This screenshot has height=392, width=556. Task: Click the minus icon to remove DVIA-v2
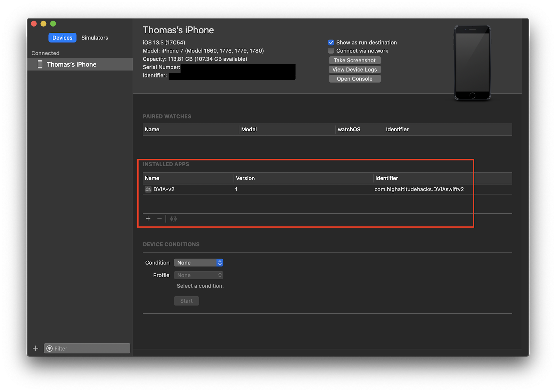[x=159, y=219]
